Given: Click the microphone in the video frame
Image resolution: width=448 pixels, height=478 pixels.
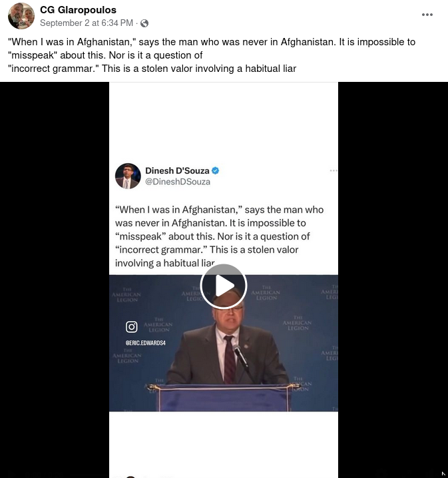Looking at the screenshot, I should (241, 357).
